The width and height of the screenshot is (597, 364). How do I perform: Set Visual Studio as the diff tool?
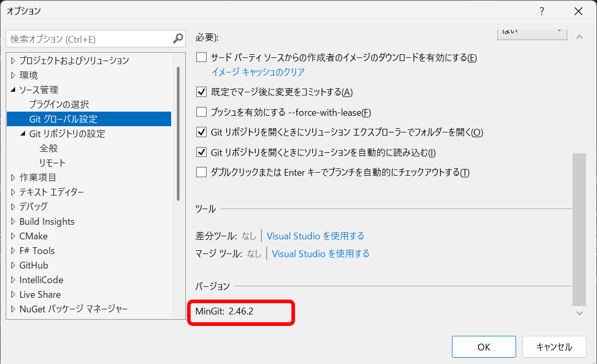(315, 236)
